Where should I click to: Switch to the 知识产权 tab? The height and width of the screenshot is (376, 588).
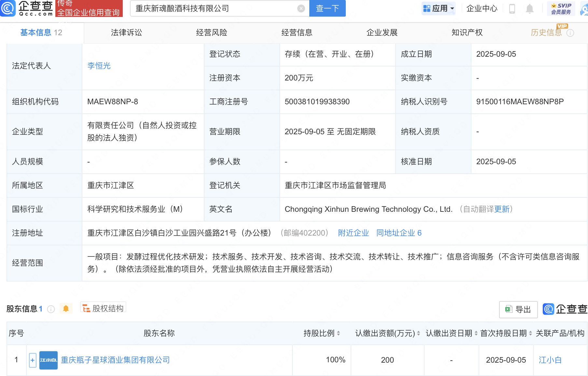467,33
